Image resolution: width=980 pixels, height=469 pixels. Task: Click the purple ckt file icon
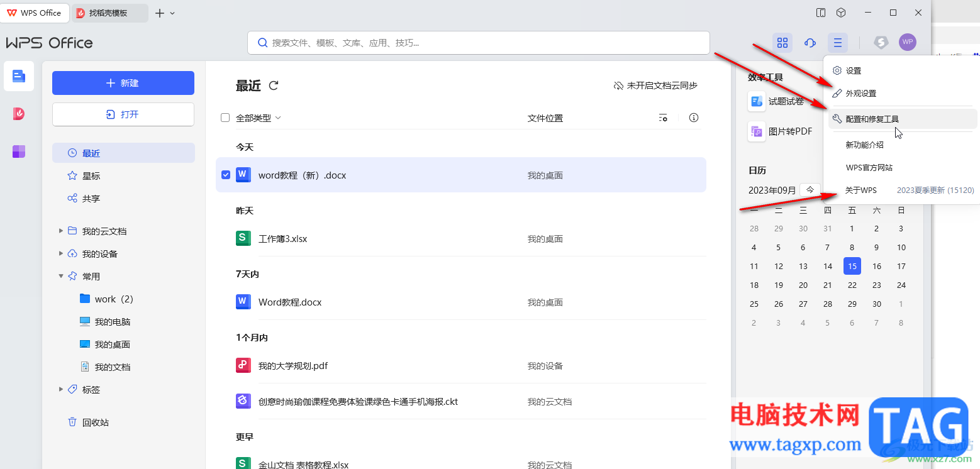pyautogui.click(x=243, y=401)
